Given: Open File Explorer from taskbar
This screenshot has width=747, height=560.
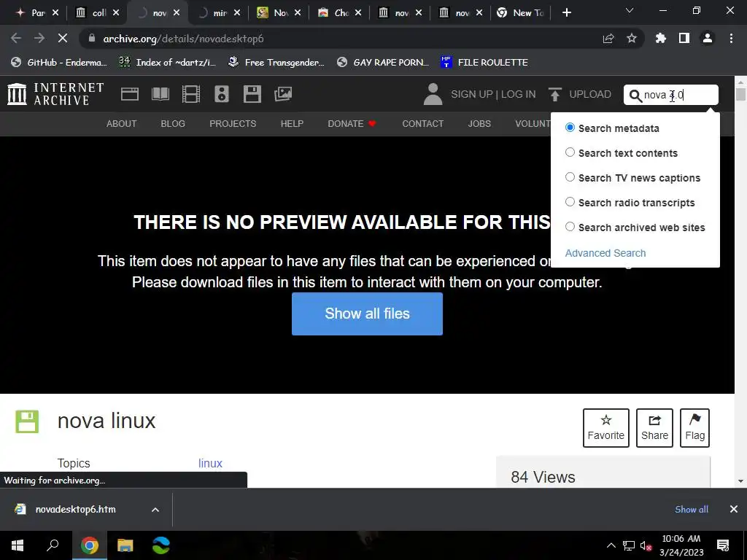Looking at the screenshot, I should tap(125, 545).
